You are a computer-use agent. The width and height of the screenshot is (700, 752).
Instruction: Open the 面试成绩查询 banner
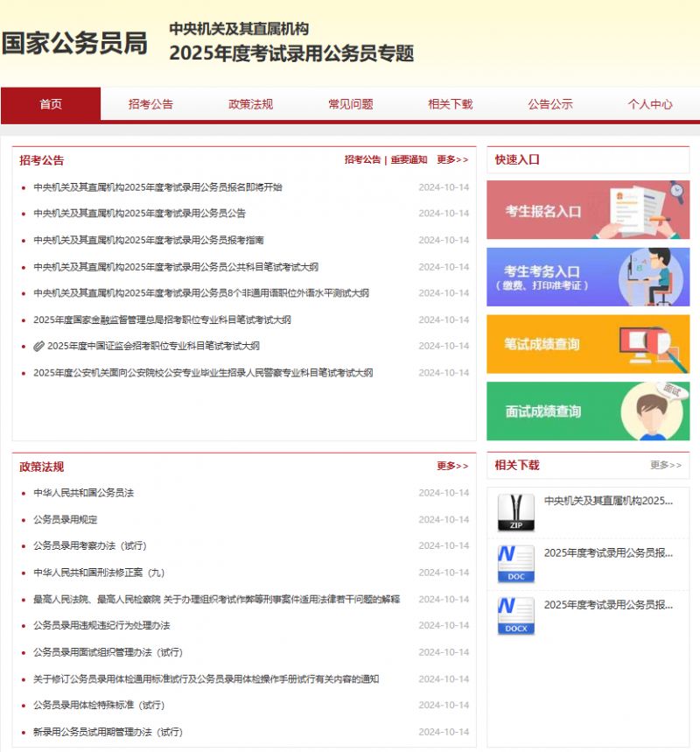[588, 411]
